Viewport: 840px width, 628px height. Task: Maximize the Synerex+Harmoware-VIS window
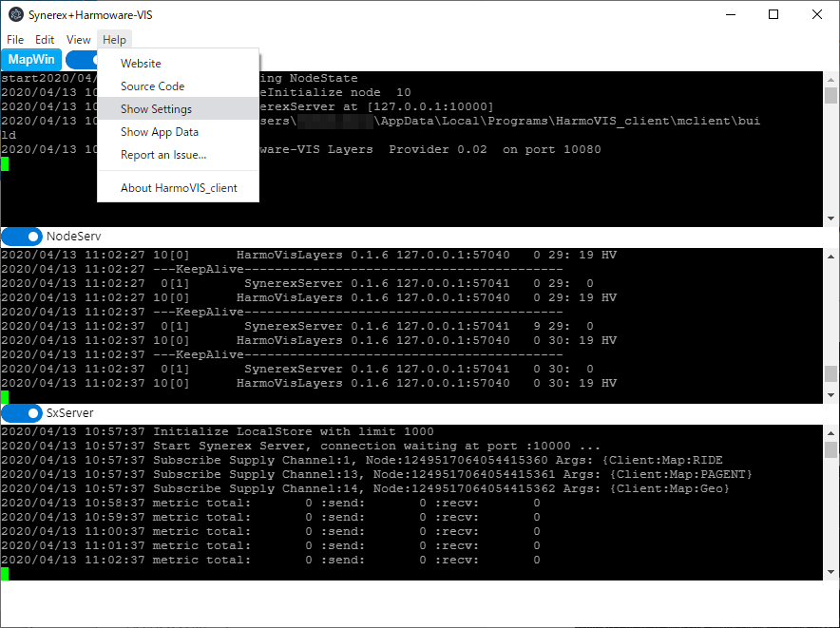(x=773, y=14)
